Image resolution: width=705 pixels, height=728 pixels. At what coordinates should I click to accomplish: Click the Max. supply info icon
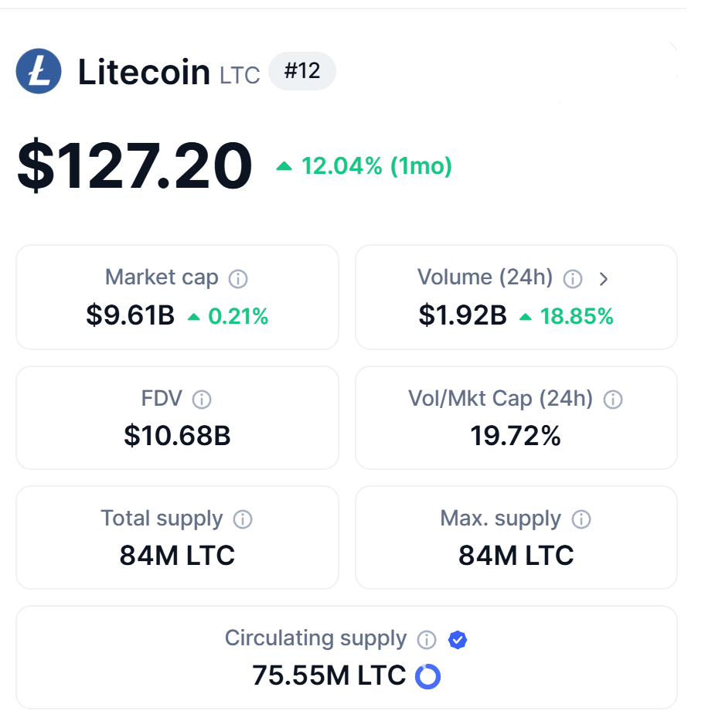(x=581, y=519)
